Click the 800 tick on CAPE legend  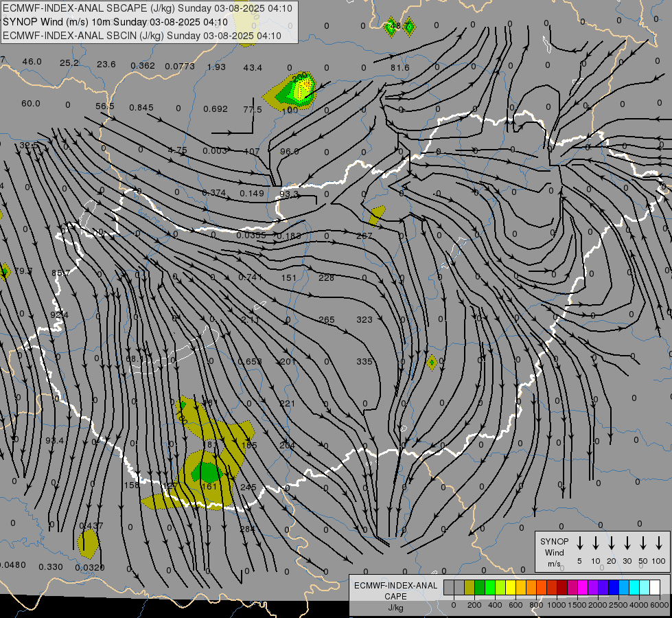tap(535, 605)
